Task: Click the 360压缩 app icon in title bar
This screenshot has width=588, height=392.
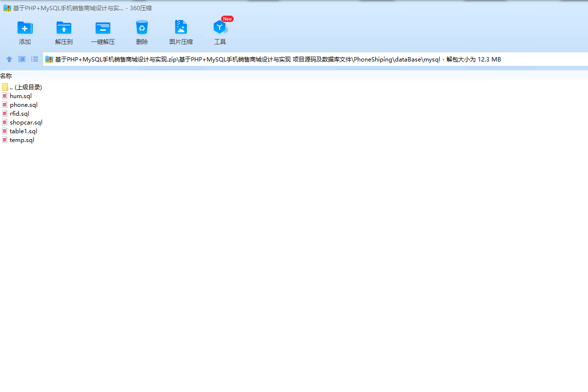Action: pyautogui.click(x=7, y=8)
